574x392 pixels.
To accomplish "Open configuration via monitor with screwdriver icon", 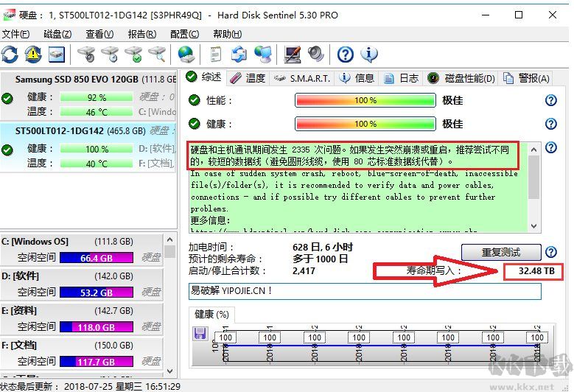I will (x=293, y=55).
